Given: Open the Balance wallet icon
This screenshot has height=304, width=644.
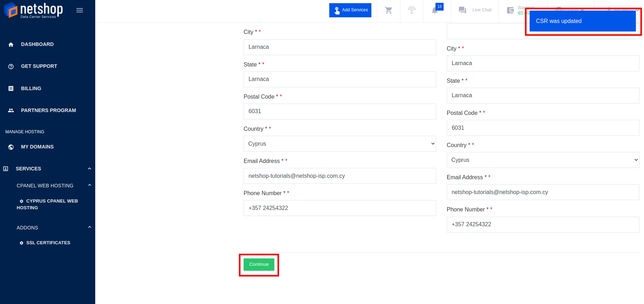Looking at the screenshot, I should (510, 10).
